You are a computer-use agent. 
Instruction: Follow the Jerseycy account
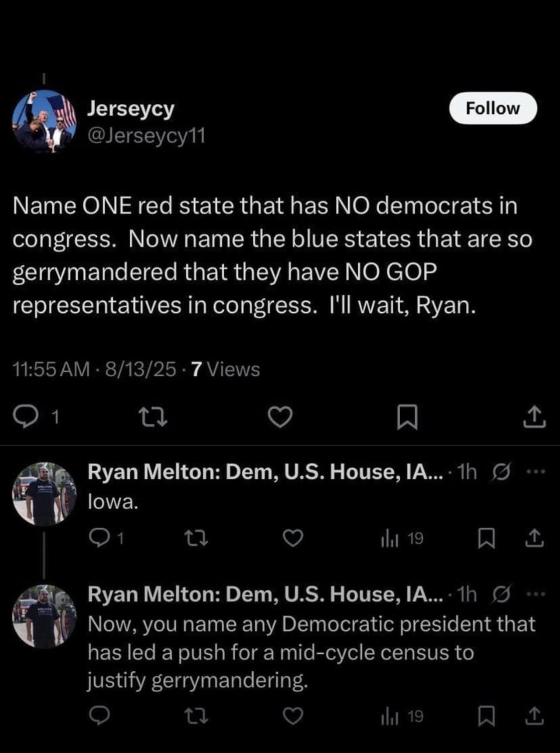[493, 108]
